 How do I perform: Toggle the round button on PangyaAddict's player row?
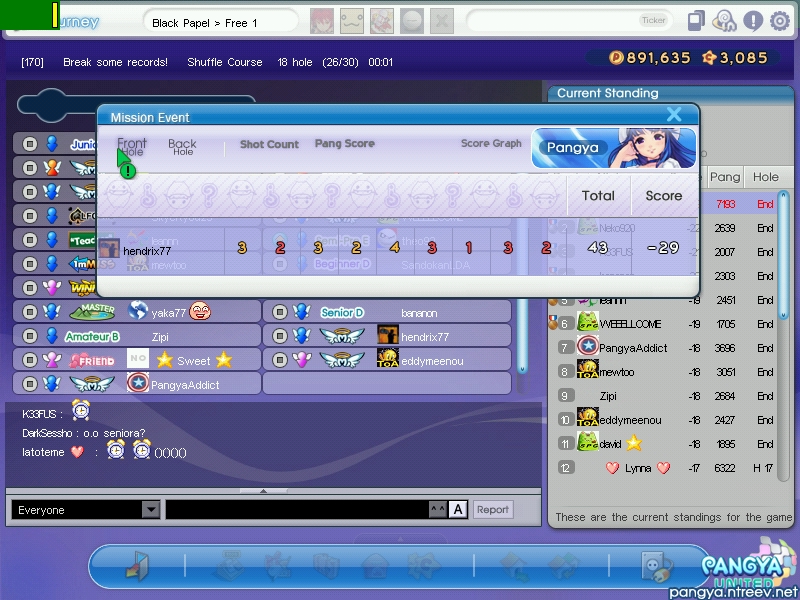pos(30,384)
